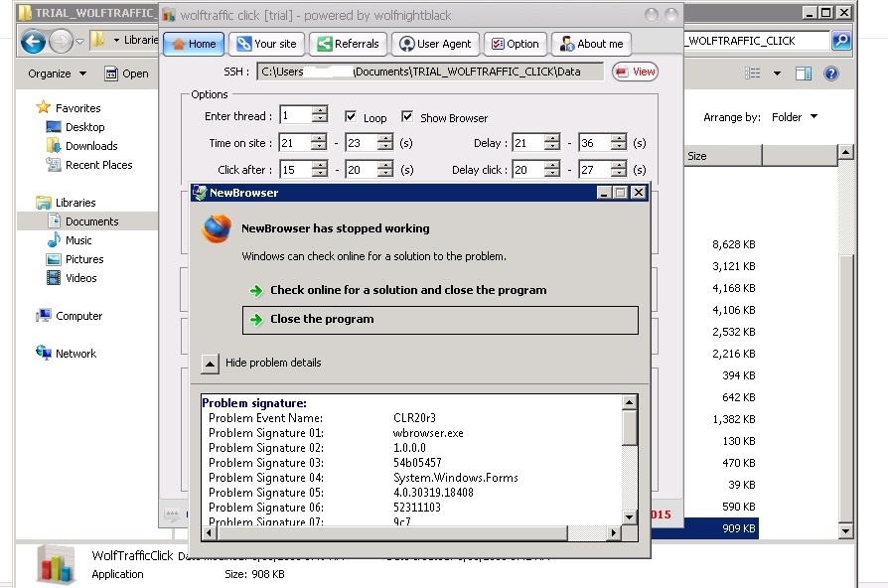
Task: Adjust the Time on site minimum spinner (21)
Action: (x=319, y=143)
